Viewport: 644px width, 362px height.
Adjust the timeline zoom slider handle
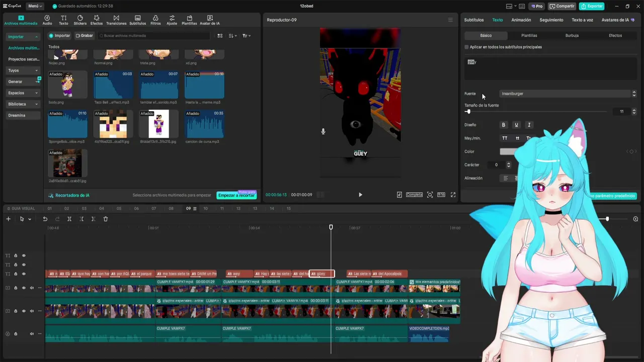tap(607, 219)
